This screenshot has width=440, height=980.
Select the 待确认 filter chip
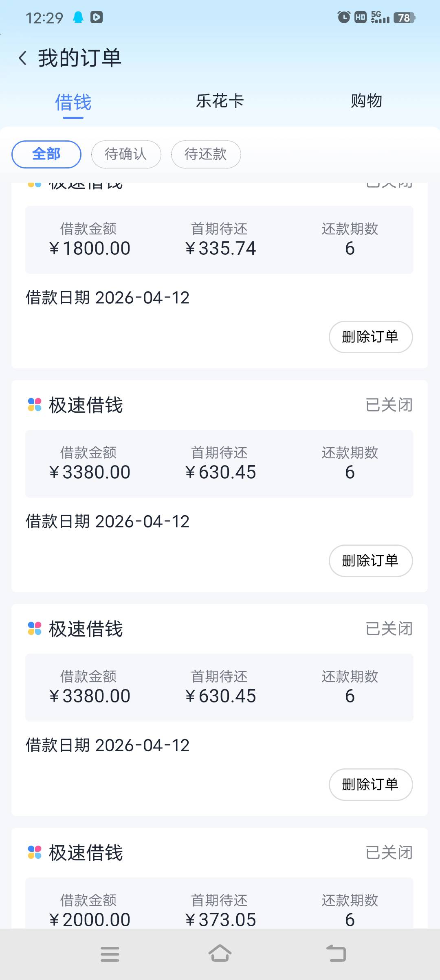coord(126,154)
